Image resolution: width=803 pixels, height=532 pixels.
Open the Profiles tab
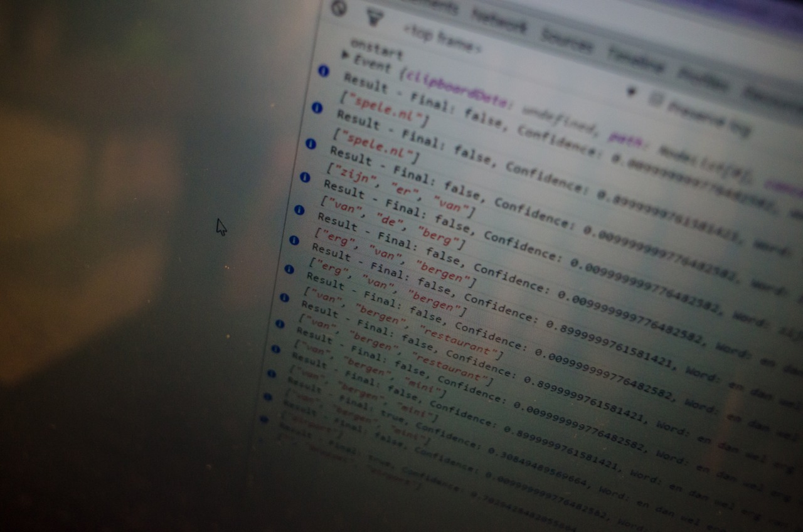coord(703,81)
